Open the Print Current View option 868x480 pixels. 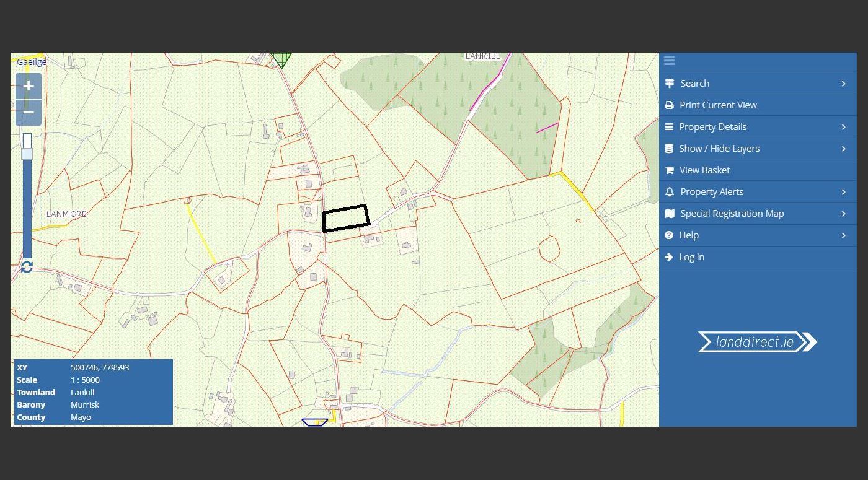click(718, 105)
